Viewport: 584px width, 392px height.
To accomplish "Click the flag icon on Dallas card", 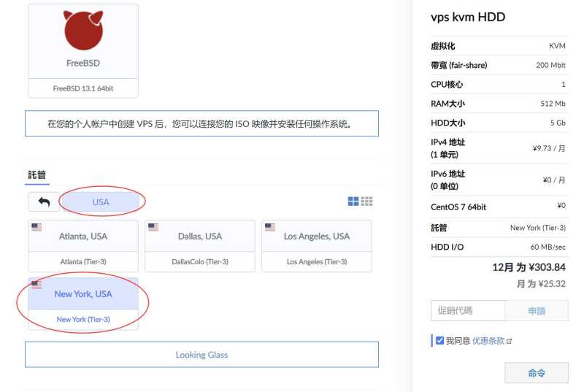I will coord(153,227).
